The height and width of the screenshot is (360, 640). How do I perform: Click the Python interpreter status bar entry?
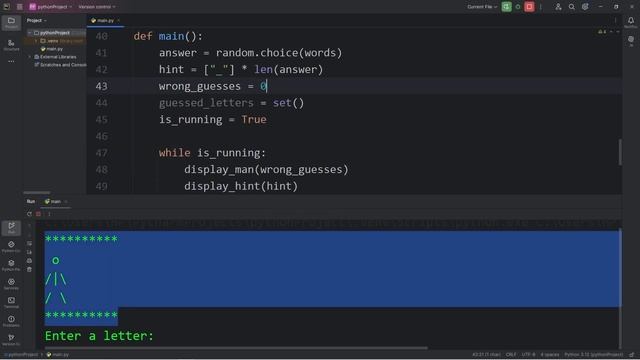[593, 354]
